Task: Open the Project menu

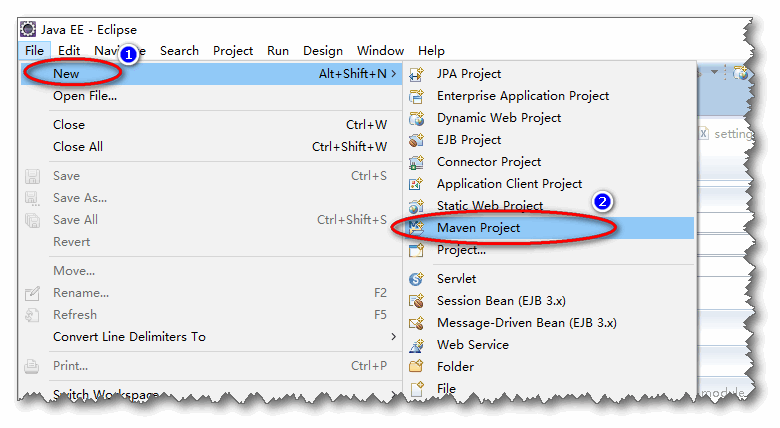Action: 233,51
